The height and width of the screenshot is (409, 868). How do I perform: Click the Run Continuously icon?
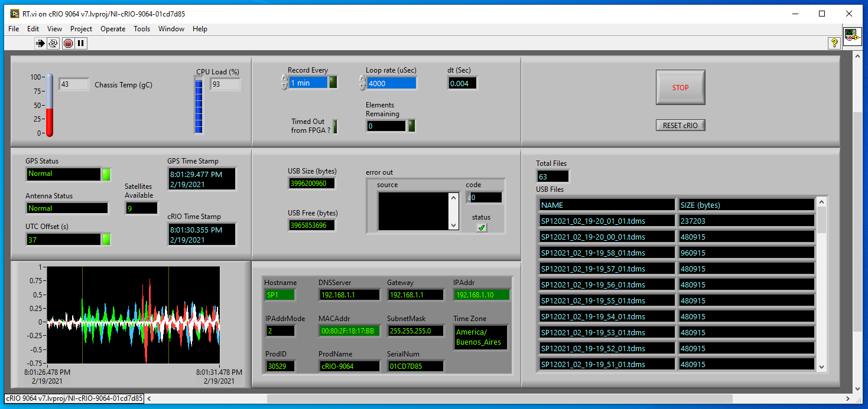53,43
